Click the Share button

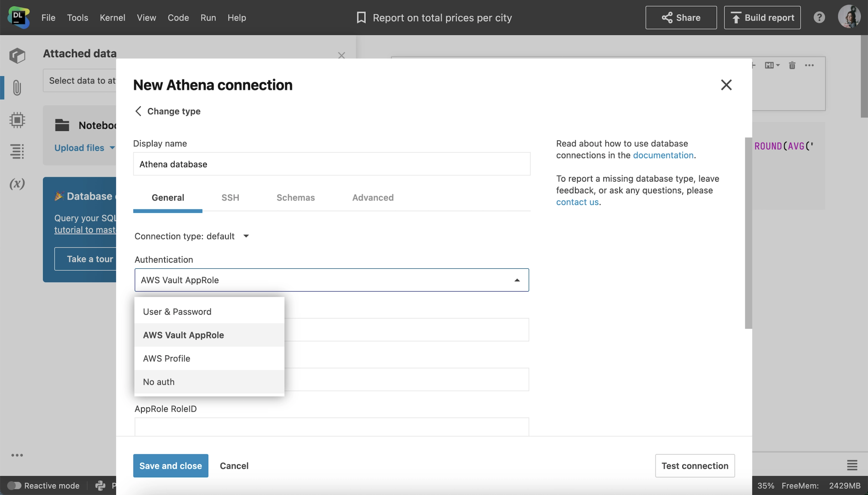(x=681, y=17)
